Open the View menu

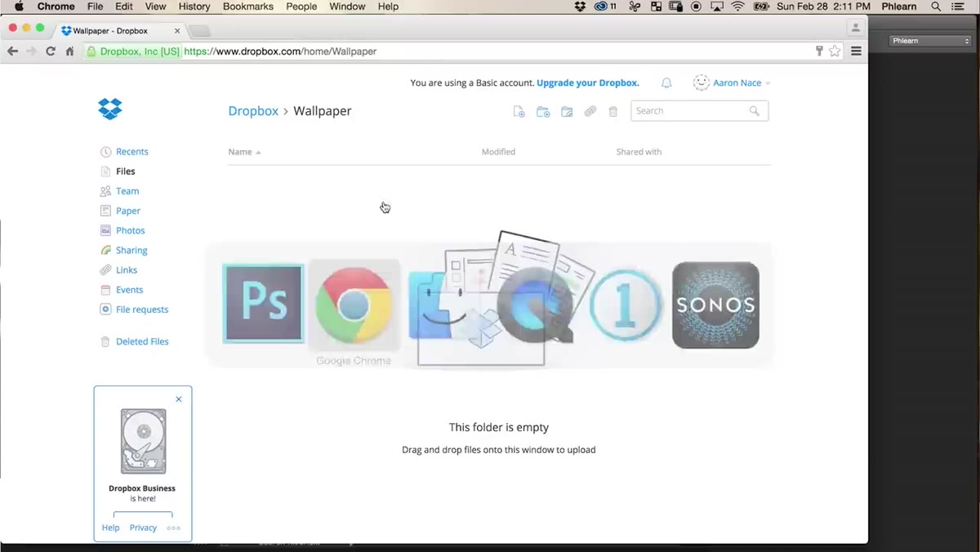pyautogui.click(x=155, y=7)
